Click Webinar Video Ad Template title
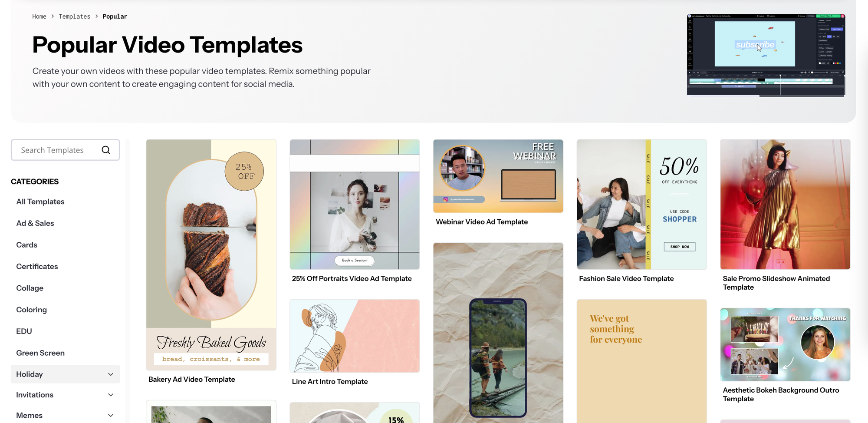The height and width of the screenshot is (423, 868). [482, 222]
